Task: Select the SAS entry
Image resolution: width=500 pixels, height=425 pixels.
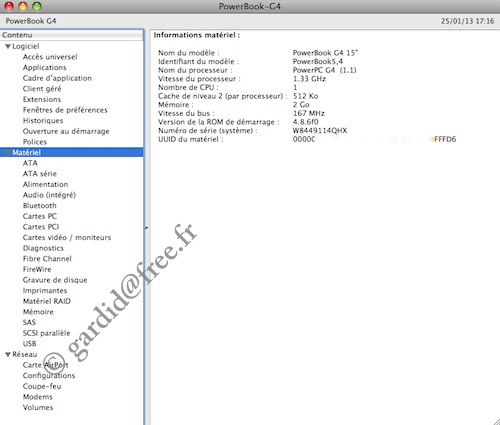Action: 29,322
